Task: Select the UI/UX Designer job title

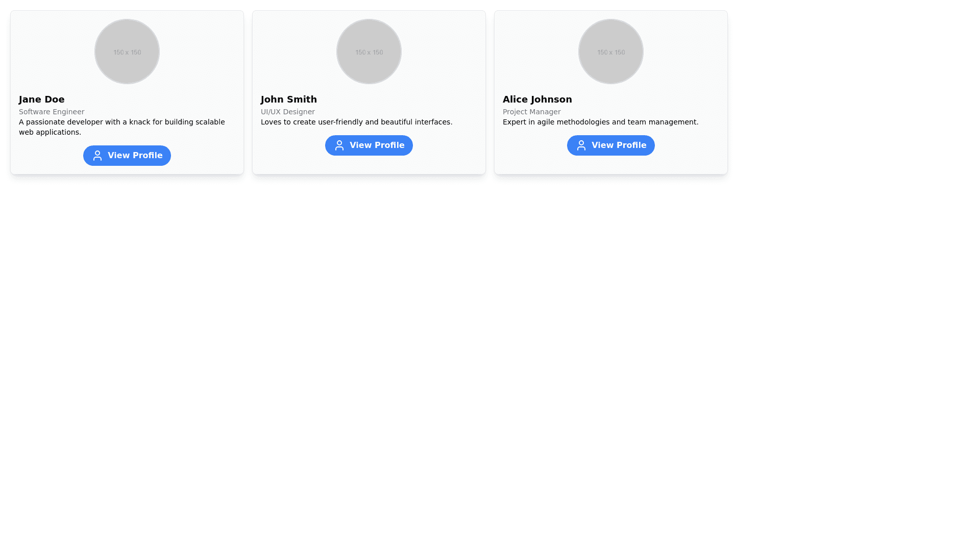Action: click(288, 112)
